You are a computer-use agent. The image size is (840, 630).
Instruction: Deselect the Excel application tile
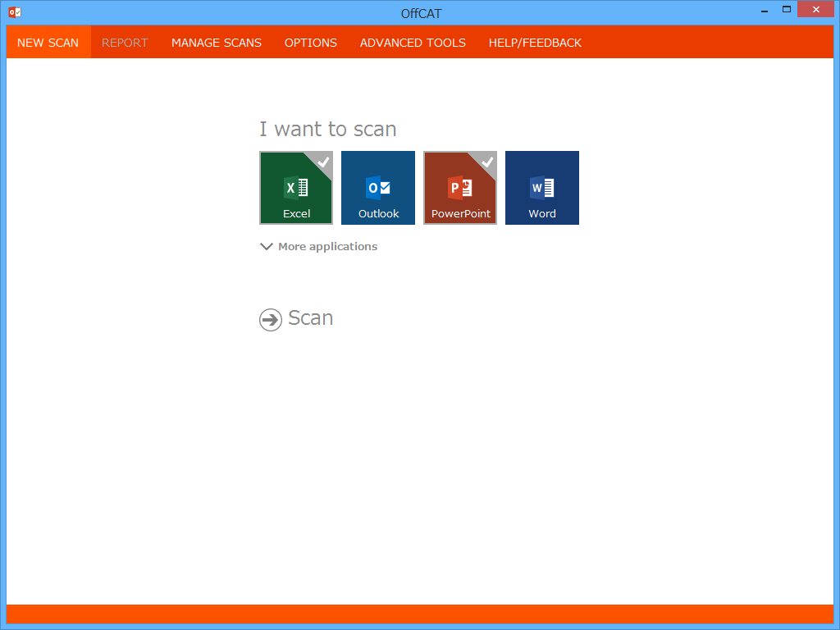tap(296, 188)
